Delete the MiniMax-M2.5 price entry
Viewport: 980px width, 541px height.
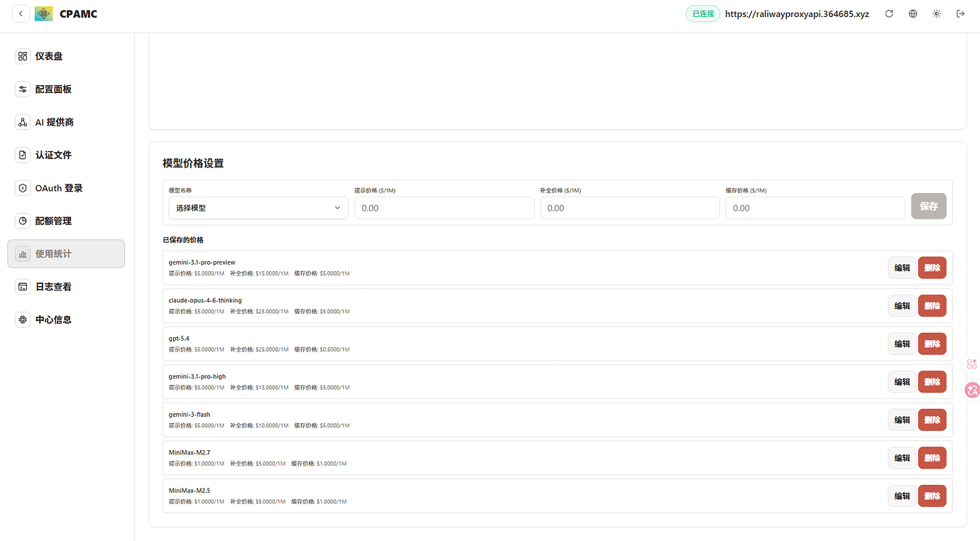(x=932, y=496)
